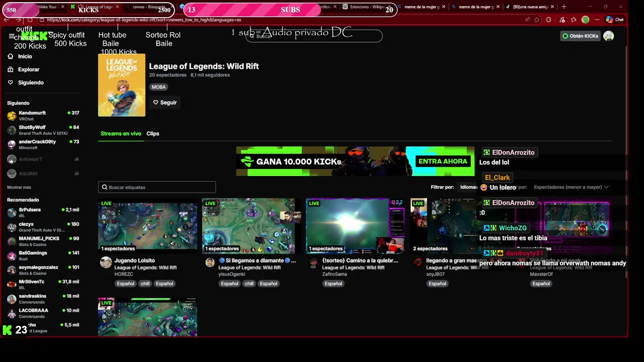The width and height of the screenshot is (644, 362).
Task: Click browser back arrow
Action: (7, 20)
